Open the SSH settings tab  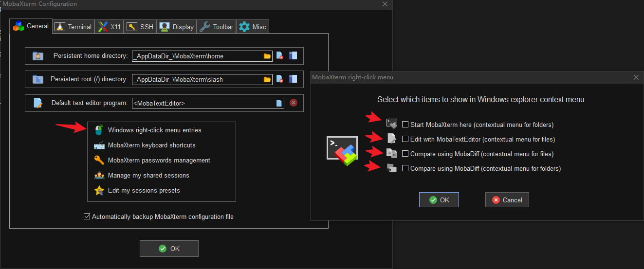pyautogui.click(x=140, y=27)
